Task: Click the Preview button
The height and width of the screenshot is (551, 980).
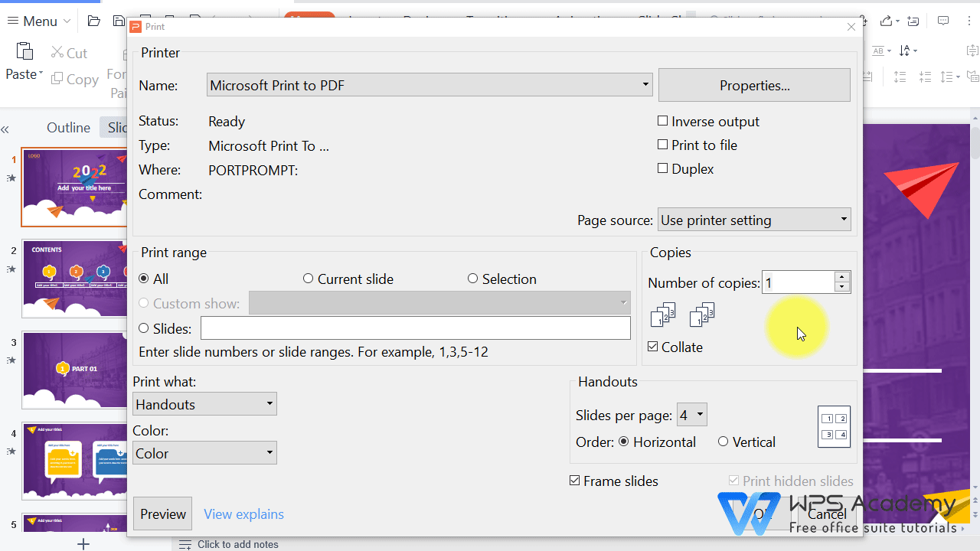Action: tap(162, 513)
